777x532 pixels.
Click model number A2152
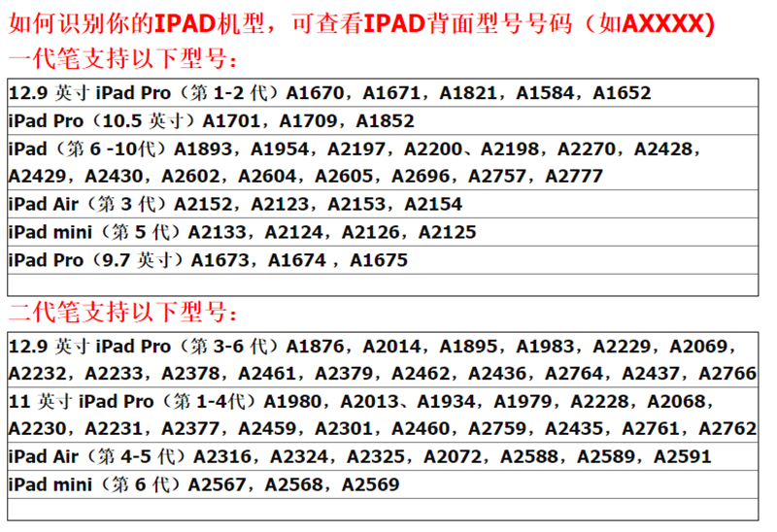pyautogui.click(x=203, y=204)
